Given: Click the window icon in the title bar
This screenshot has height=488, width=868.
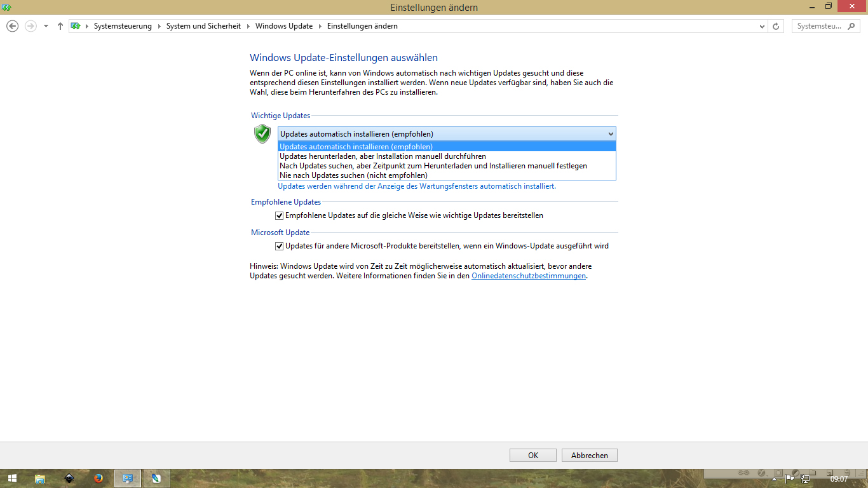Looking at the screenshot, I should [x=6, y=7].
